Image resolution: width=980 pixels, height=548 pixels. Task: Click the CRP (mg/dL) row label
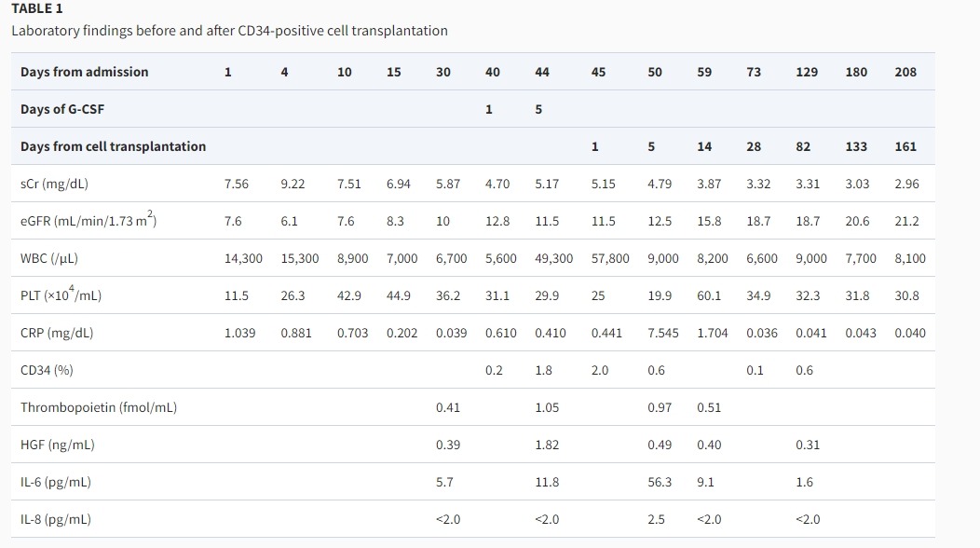click(56, 333)
